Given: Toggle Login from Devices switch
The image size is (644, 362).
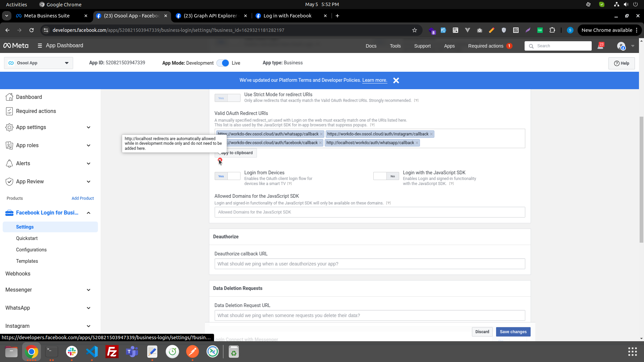Looking at the screenshot, I should (x=227, y=176).
